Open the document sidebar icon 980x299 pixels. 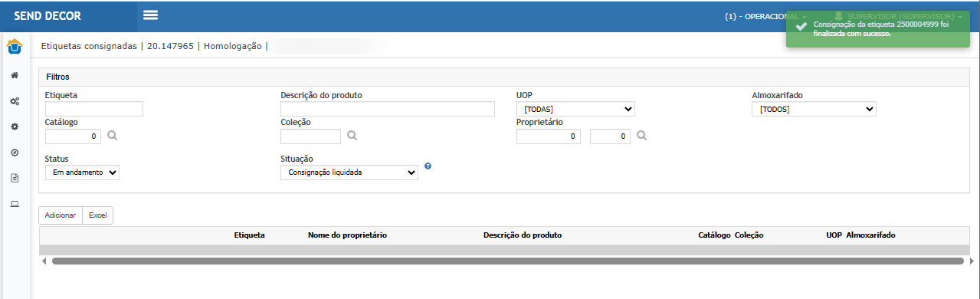[15, 178]
